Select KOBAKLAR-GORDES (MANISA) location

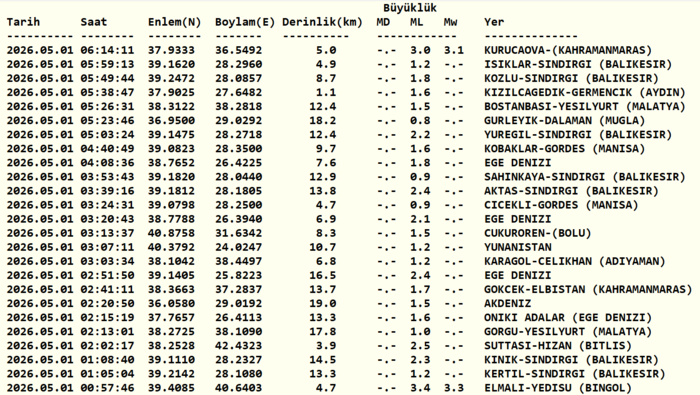point(565,149)
